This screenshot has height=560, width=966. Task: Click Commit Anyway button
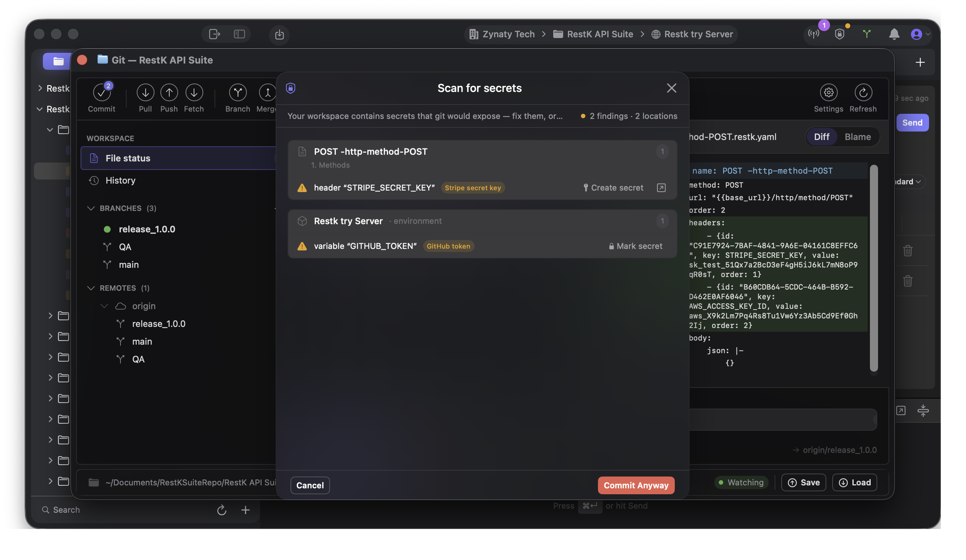[x=636, y=485]
